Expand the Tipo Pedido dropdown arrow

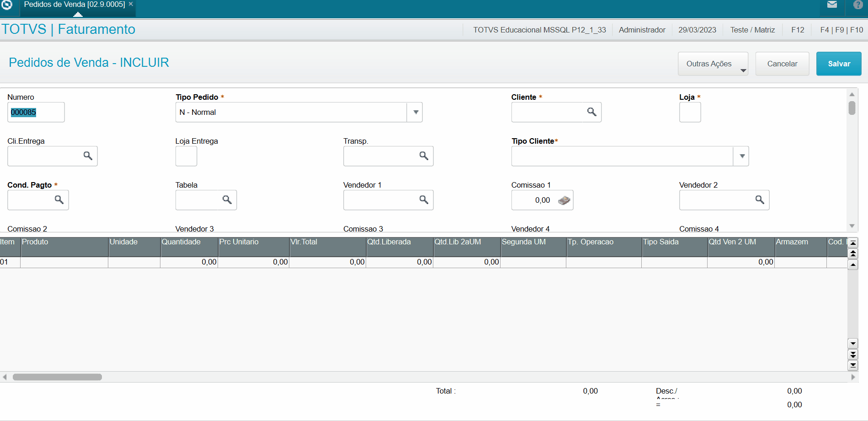tap(415, 112)
